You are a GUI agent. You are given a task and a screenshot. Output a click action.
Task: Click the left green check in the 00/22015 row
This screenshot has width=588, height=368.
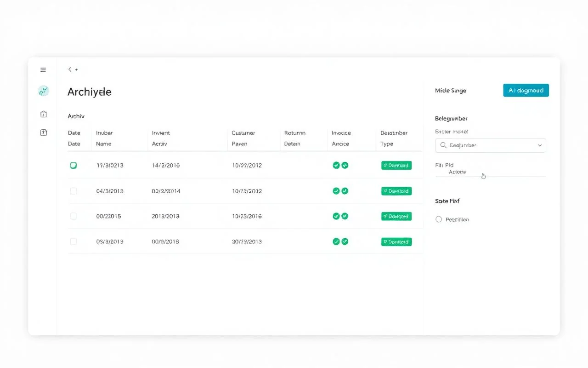coord(336,216)
